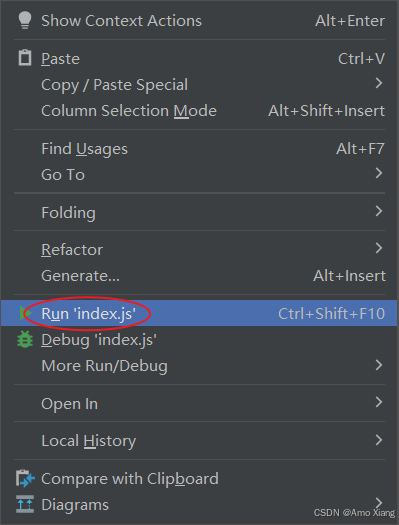The height and width of the screenshot is (525, 399).
Task: Expand the Refactor submenu arrow
Action: click(379, 248)
